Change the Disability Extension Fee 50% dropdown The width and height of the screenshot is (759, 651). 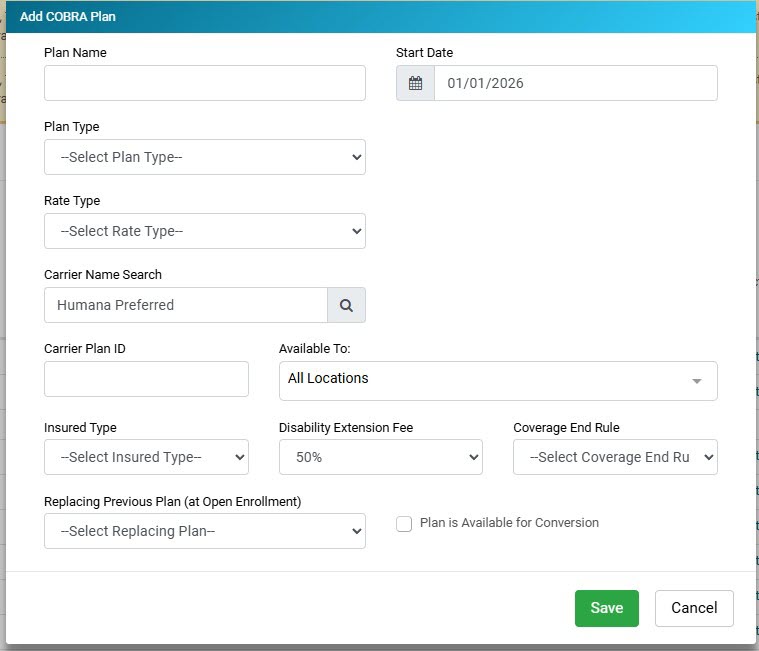[x=380, y=457]
